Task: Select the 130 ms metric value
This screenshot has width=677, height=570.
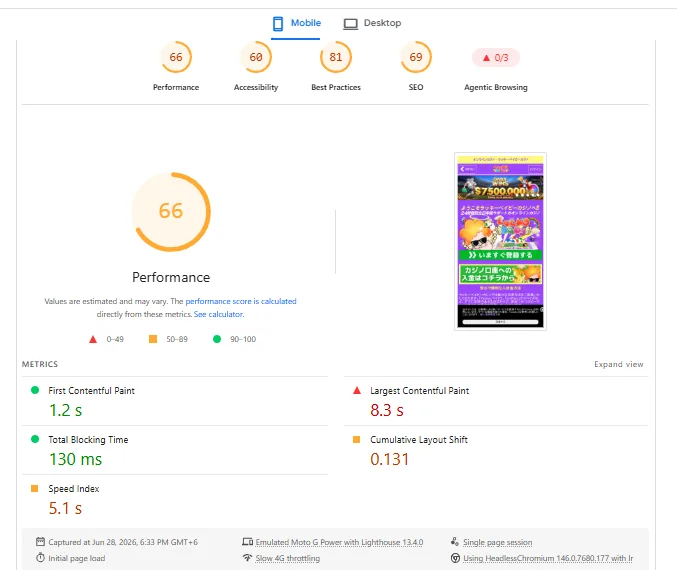Action: click(x=76, y=459)
